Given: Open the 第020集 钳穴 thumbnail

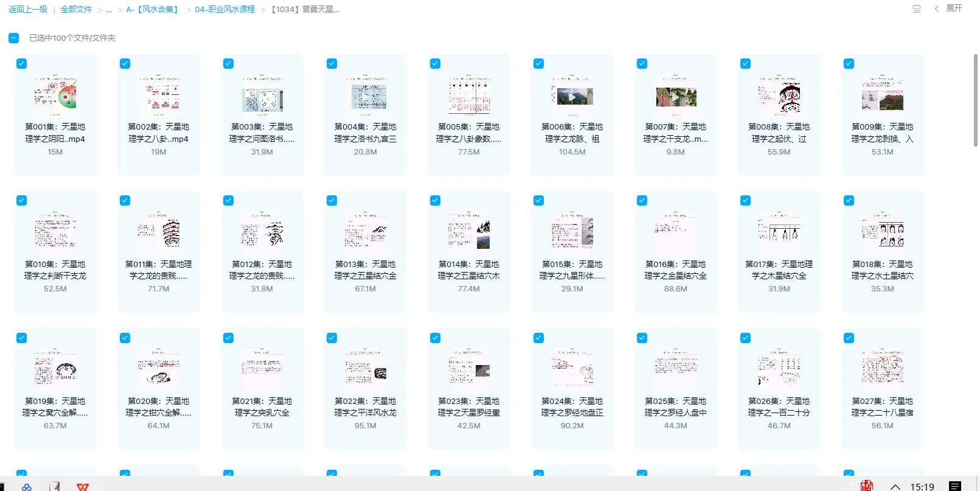Looking at the screenshot, I should [x=159, y=369].
